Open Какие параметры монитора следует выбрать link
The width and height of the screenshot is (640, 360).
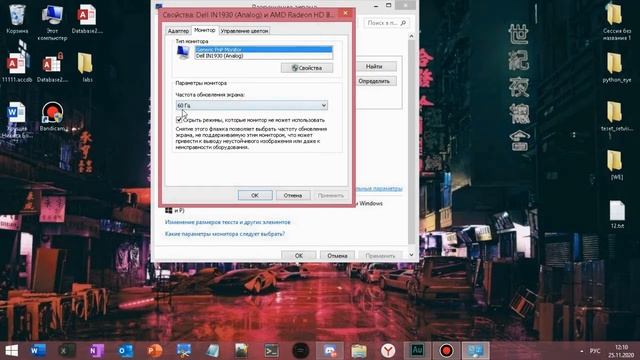[225, 234]
